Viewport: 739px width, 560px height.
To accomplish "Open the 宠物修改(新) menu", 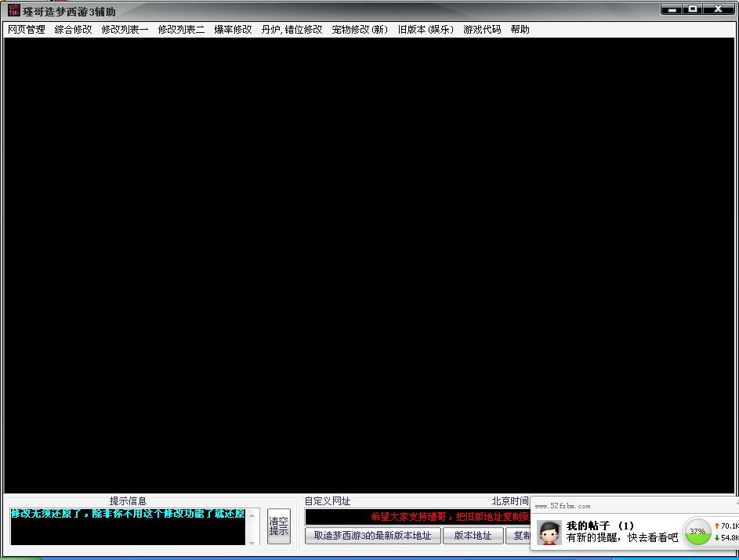I will 360,30.
